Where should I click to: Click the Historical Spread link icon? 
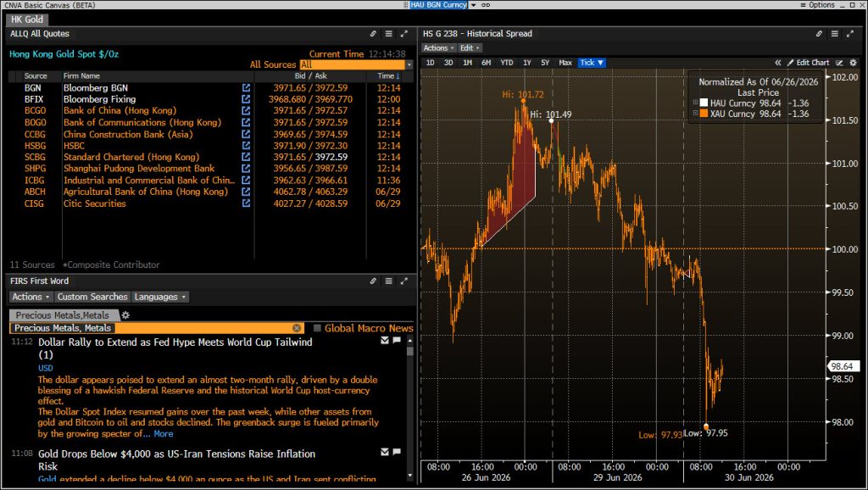[819, 34]
